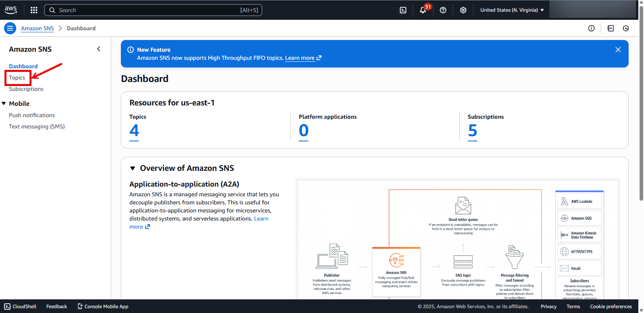Click the AWS logo home icon
This screenshot has height=313, width=644.
(11, 10)
